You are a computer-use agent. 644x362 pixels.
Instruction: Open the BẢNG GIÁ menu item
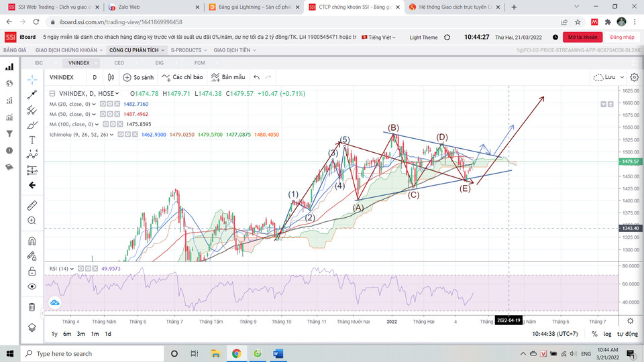click(15, 50)
